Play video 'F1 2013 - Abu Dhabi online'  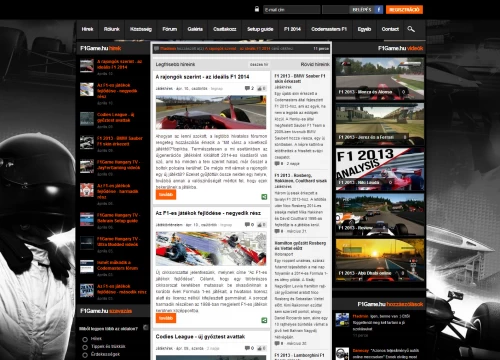[x=380, y=260]
